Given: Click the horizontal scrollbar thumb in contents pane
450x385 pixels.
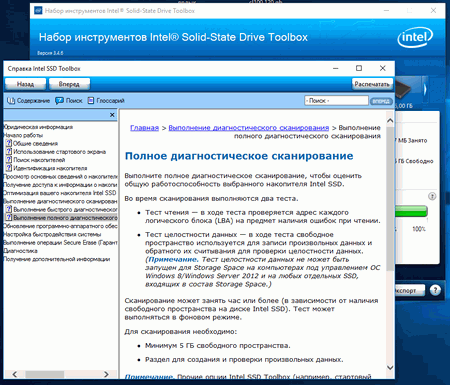Looking at the screenshot, I should [45, 374].
